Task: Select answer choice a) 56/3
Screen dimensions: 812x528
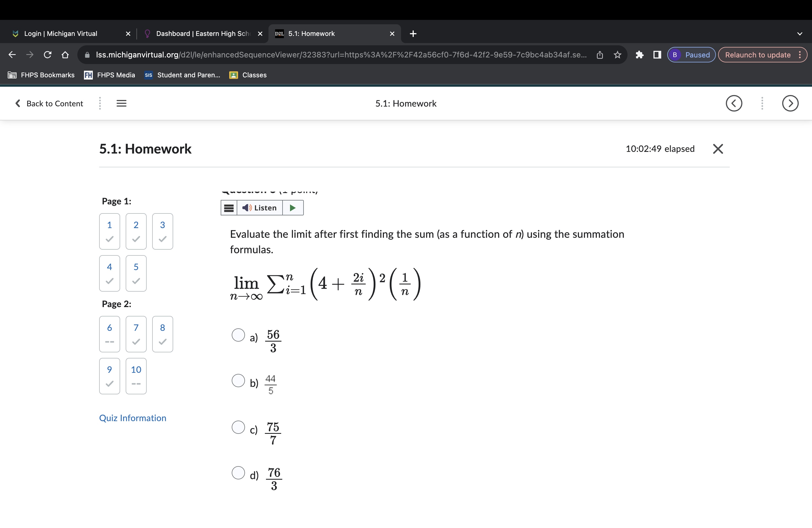Action: point(238,335)
